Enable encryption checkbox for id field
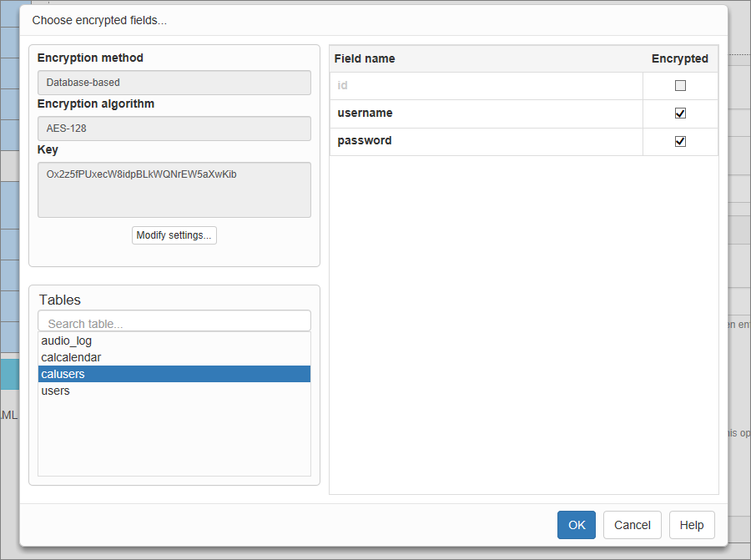The image size is (751, 560). point(680,86)
